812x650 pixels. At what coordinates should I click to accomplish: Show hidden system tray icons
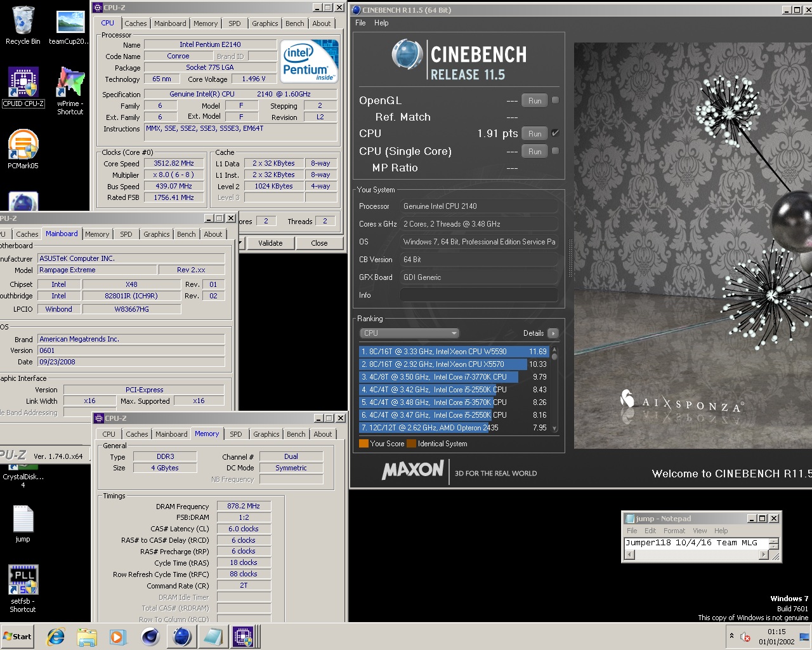(731, 636)
